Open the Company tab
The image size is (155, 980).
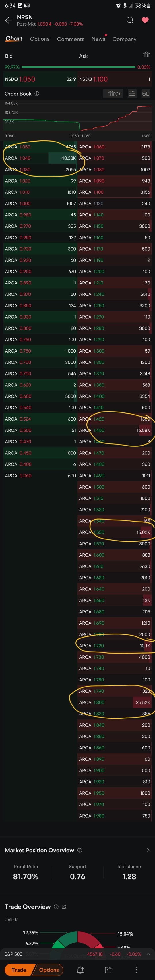click(x=124, y=39)
